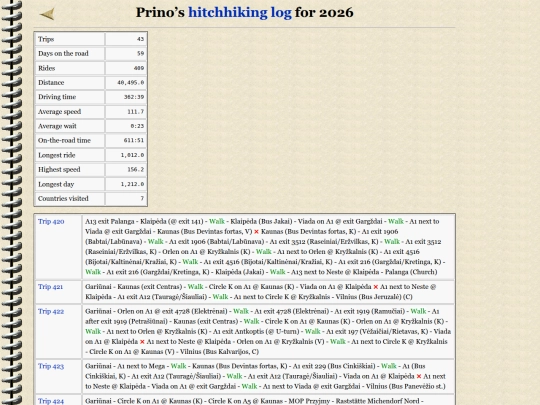Click the 'Longest day' label cell
The image size is (540, 405).
(70, 184)
